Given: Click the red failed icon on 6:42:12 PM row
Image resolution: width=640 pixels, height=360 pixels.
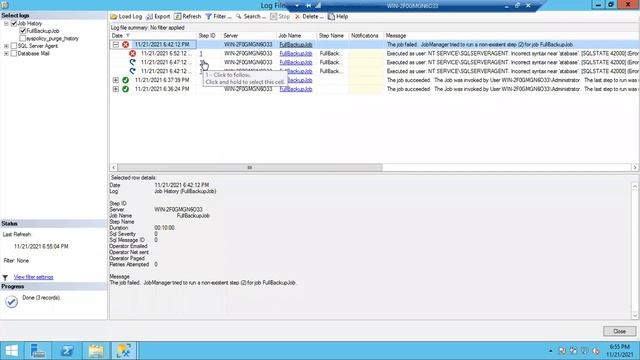Looking at the screenshot, I should 126,44.
